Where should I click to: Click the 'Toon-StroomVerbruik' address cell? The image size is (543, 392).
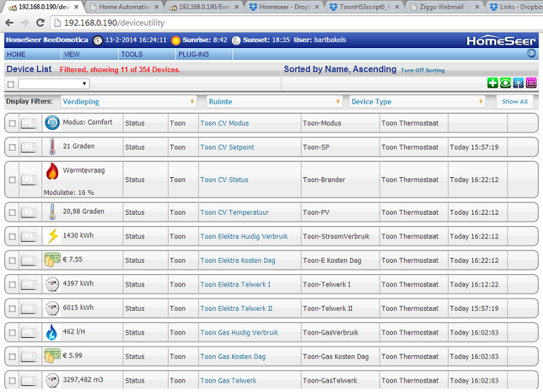click(336, 236)
